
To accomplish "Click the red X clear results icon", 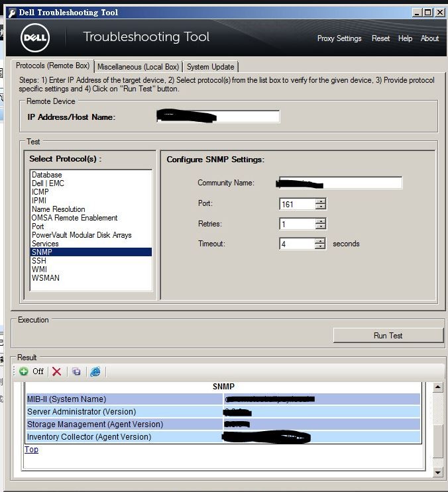I will click(x=56, y=371).
